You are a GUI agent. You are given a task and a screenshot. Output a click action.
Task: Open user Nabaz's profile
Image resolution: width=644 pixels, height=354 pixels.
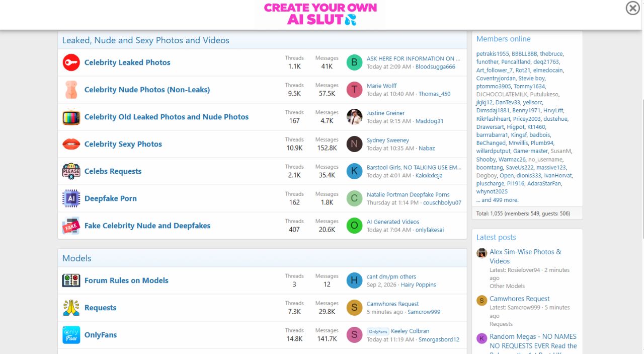pyautogui.click(x=427, y=148)
